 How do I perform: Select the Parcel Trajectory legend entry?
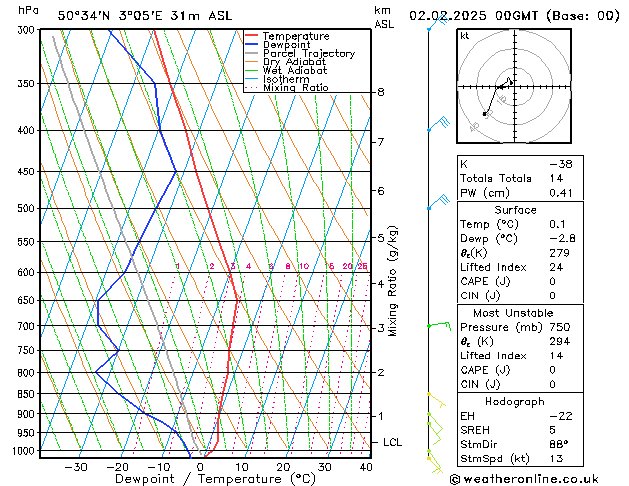tap(308, 54)
